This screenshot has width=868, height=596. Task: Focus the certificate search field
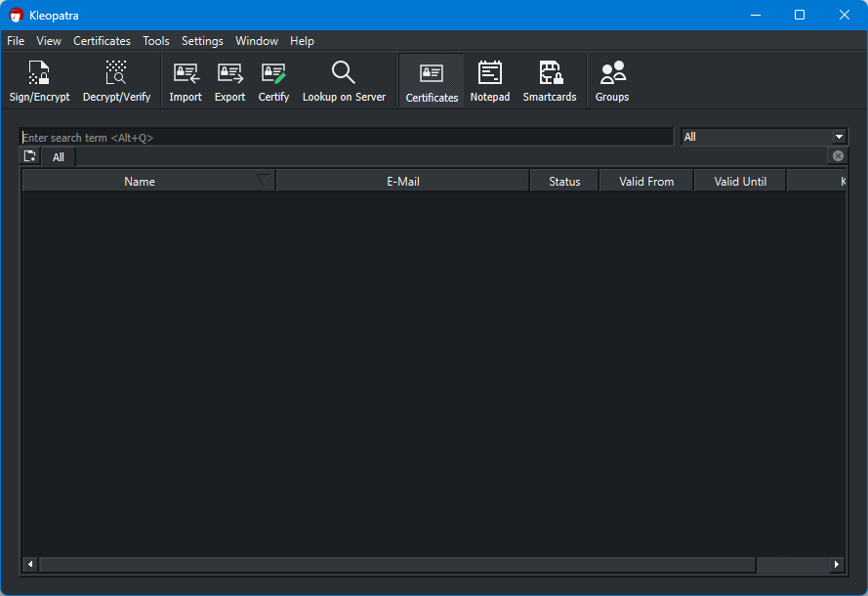pos(347,138)
